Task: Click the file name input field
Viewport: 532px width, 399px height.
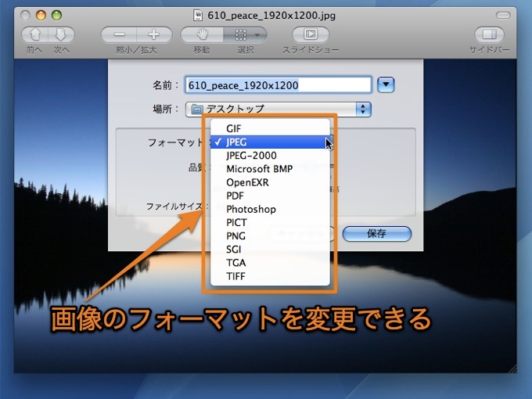Action: [x=279, y=84]
